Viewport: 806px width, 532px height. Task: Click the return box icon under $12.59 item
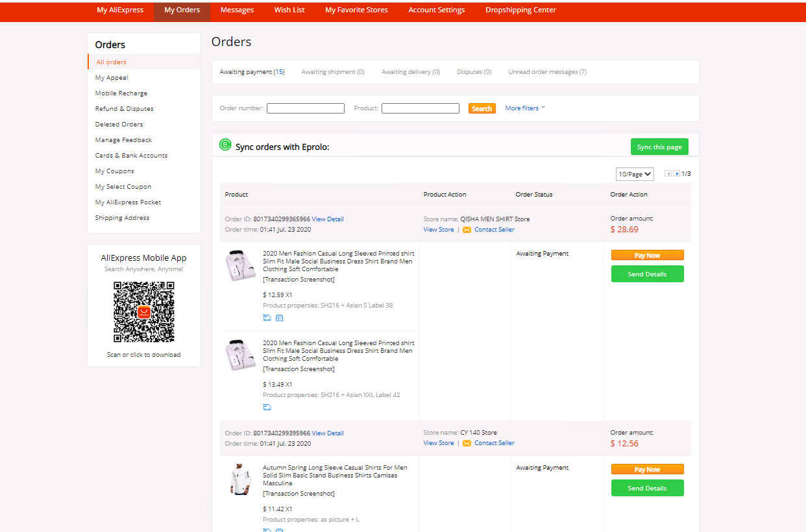pyautogui.click(x=280, y=318)
